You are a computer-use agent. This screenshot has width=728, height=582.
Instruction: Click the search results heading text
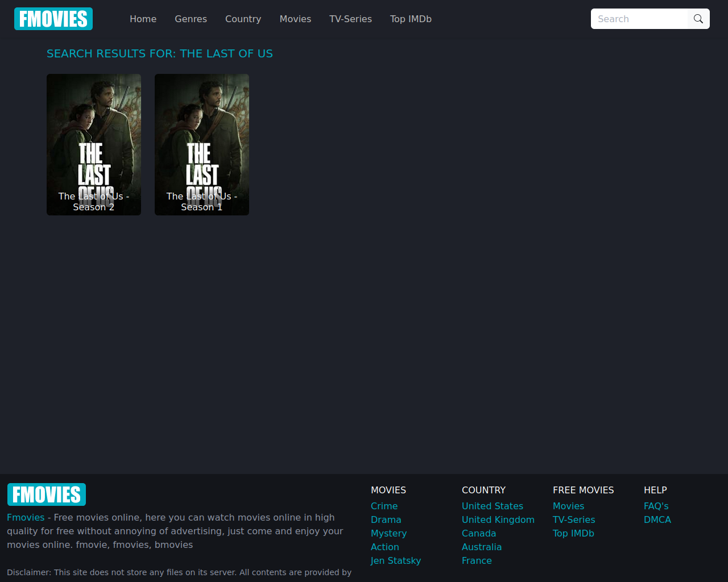(160, 53)
